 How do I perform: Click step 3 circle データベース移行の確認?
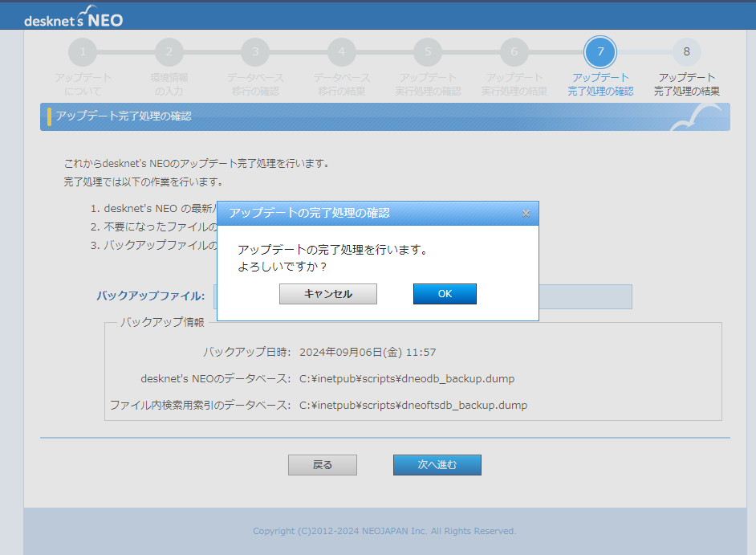(255, 52)
